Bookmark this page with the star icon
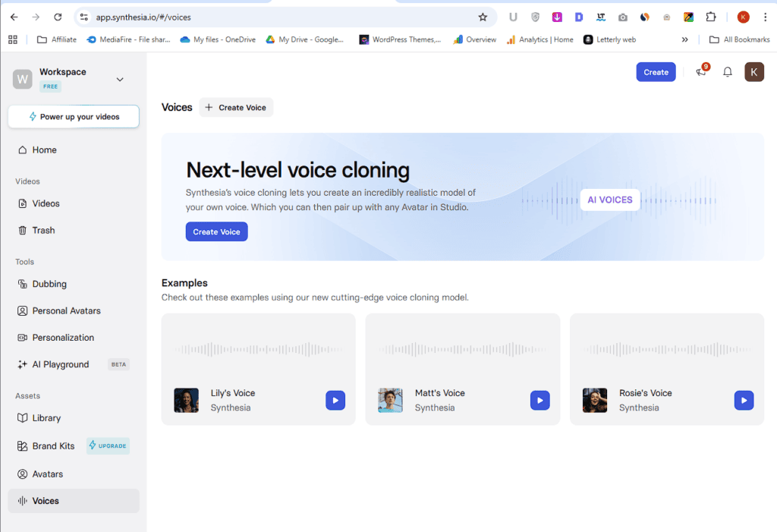This screenshot has height=532, width=777. point(483,17)
